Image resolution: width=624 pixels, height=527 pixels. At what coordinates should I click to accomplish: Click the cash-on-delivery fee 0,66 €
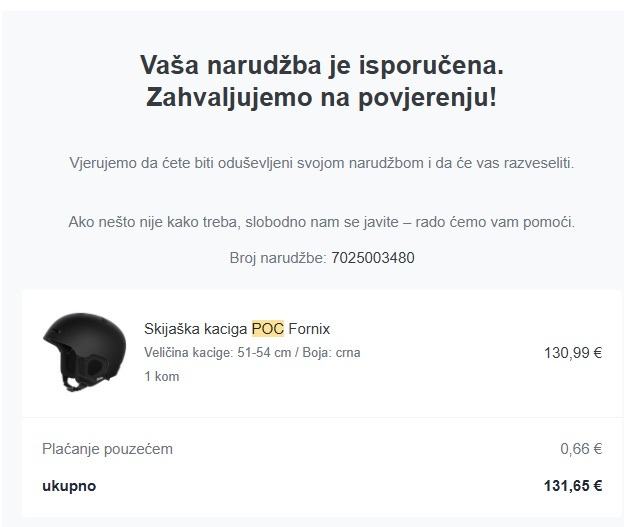coord(581,449)
